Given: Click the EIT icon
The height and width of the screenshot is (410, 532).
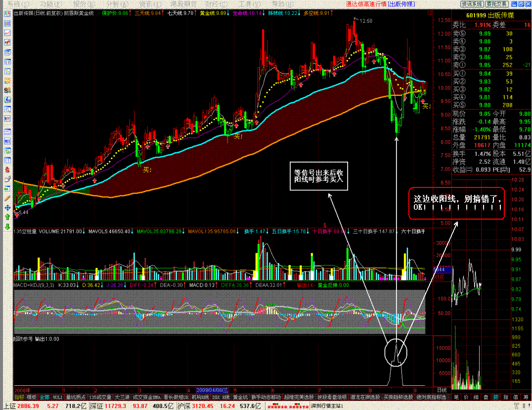Looking at the screenshot, I should click(x=7, y=119).
